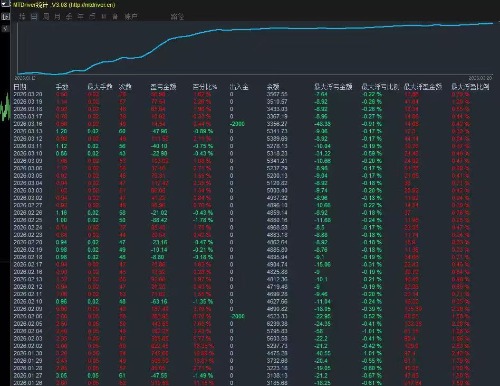Click the balance value 5341.73
This screenshot has width=500, height=386.
[x=277, y=131]
